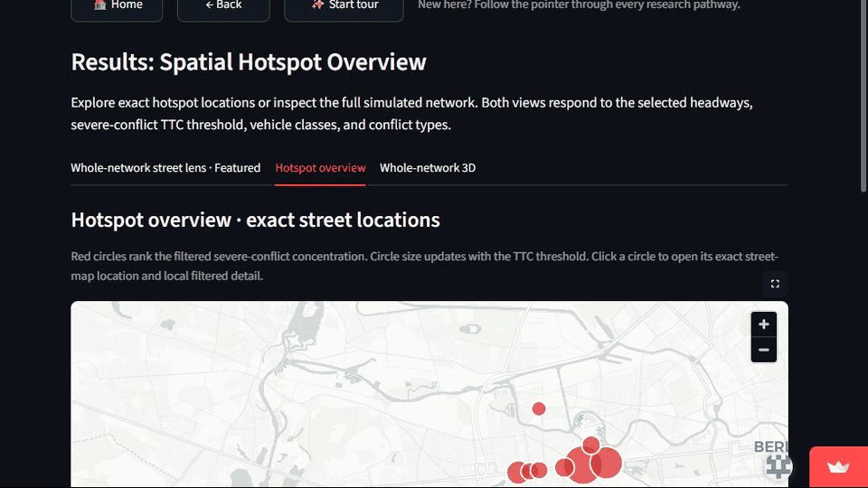Select the Hotspot overview tab
This screenshot has height=488, width=868.
pos(320,168)
